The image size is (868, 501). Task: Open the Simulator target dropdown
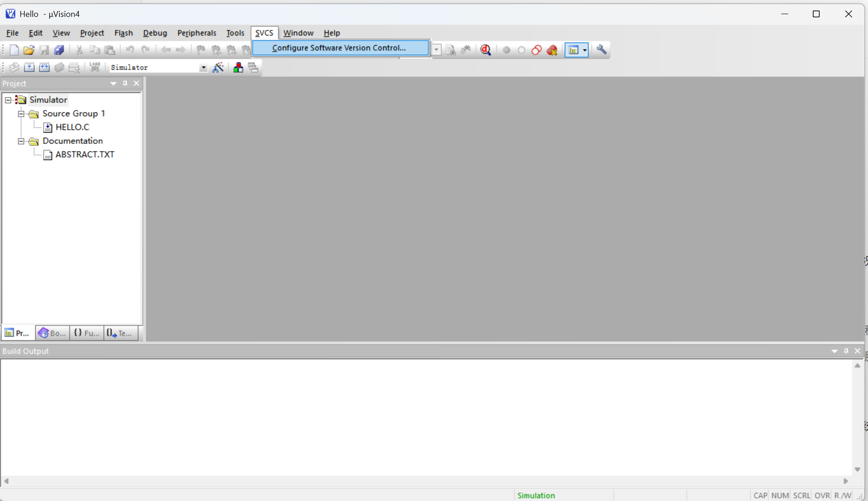tap(203, 68)
